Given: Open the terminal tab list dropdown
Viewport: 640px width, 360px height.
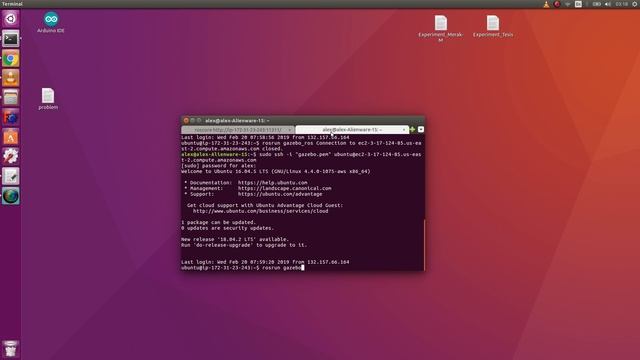Looking at the screenshot, I should tap(421, 129).
